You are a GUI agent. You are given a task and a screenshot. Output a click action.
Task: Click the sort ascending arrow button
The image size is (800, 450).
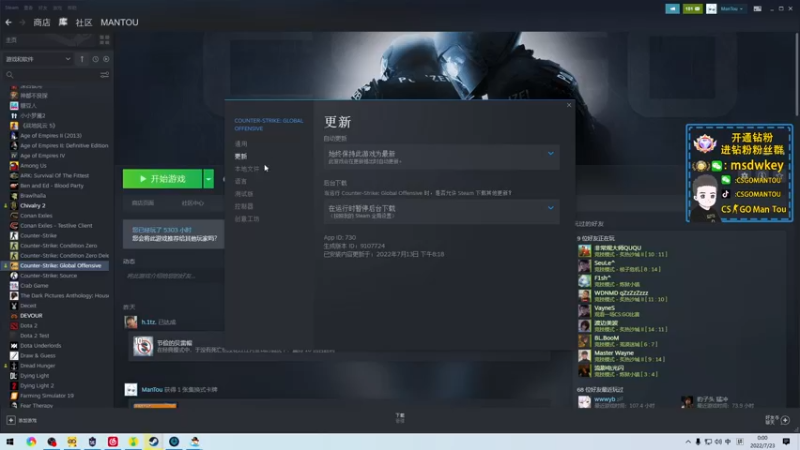(x=82, y=59)
